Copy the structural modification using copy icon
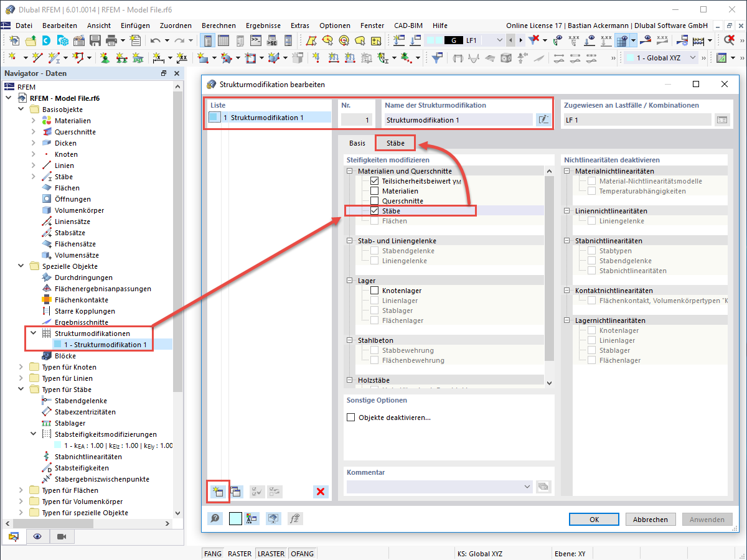This screenshot has width=747, height=560. [x=237, y=492]
